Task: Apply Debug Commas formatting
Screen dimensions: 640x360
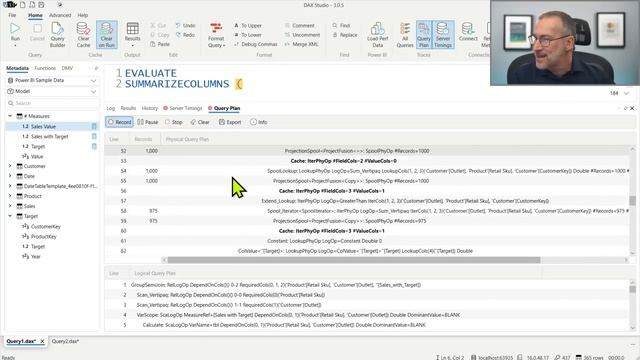Action: tap(256, 44)
